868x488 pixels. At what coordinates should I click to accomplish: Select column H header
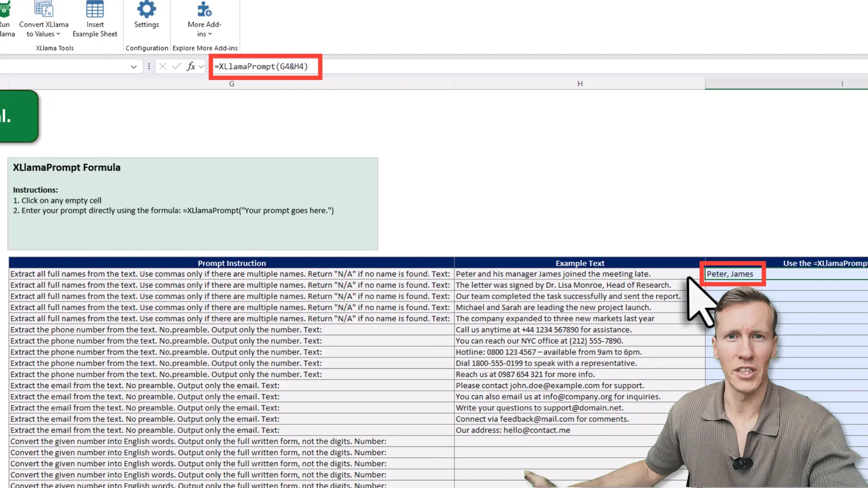coord(580,84)
